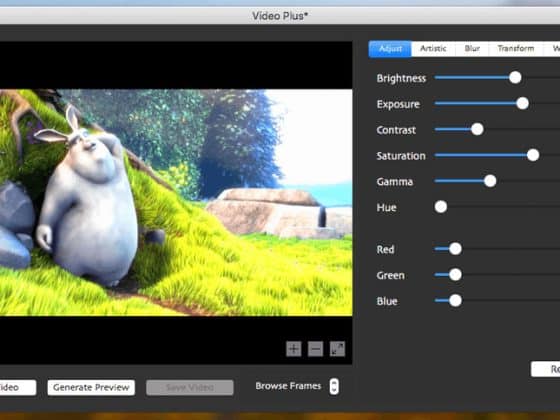The height and width of the screenshot is (420, 560).
Task: Open the Blur tab
Action: coord(472,49)
